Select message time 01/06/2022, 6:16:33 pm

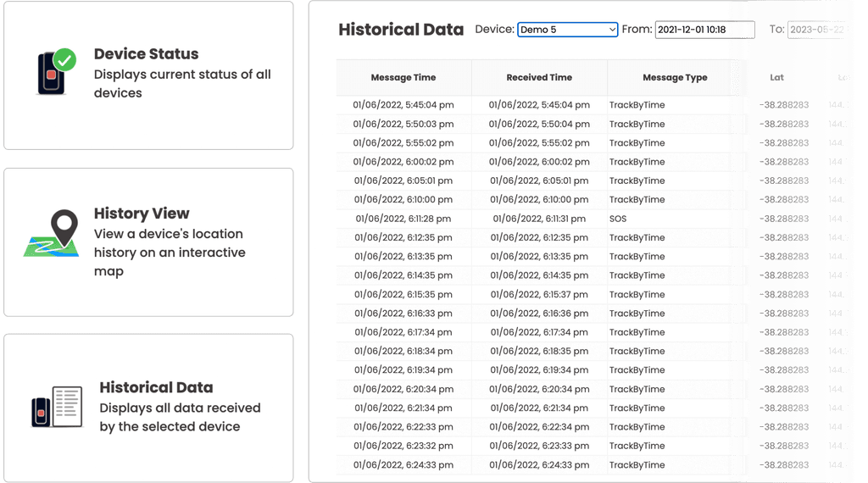click(x=403, y=314)
